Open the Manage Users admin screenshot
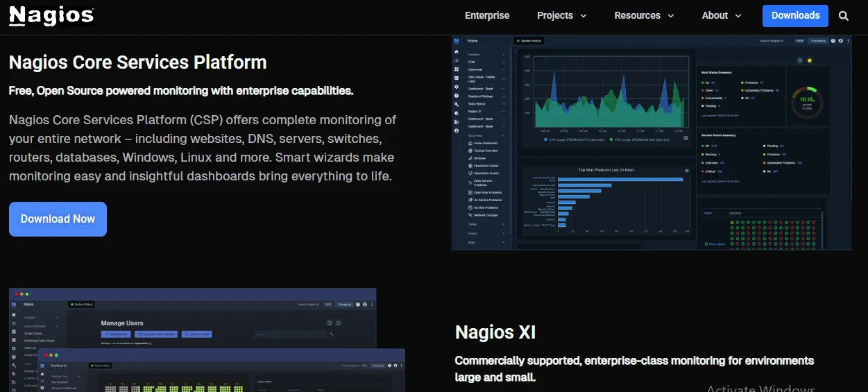The image size is (868, 392). tap(193, 319)
